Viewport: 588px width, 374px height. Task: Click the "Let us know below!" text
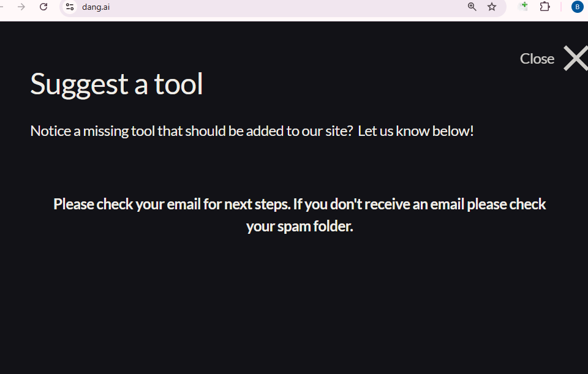416,131
